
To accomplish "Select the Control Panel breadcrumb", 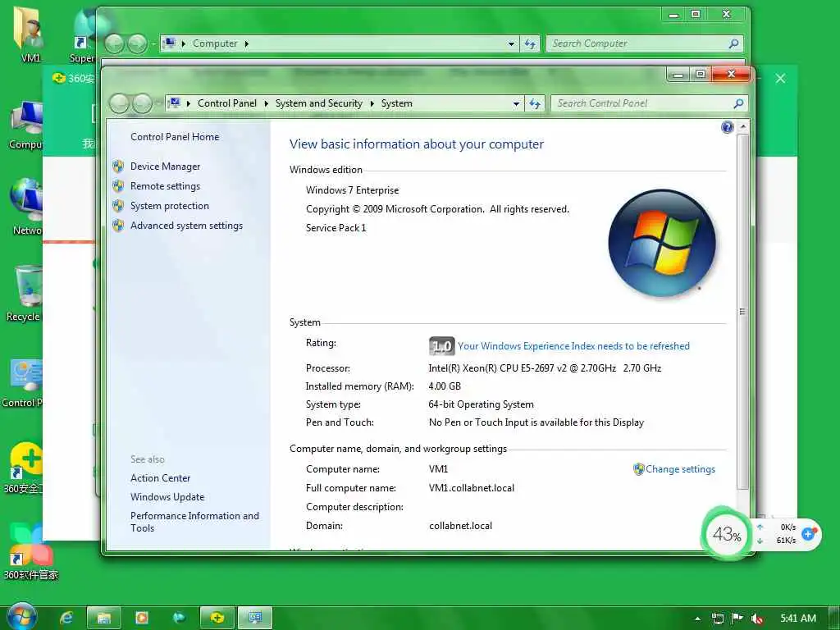I will (x=227, y=103).
